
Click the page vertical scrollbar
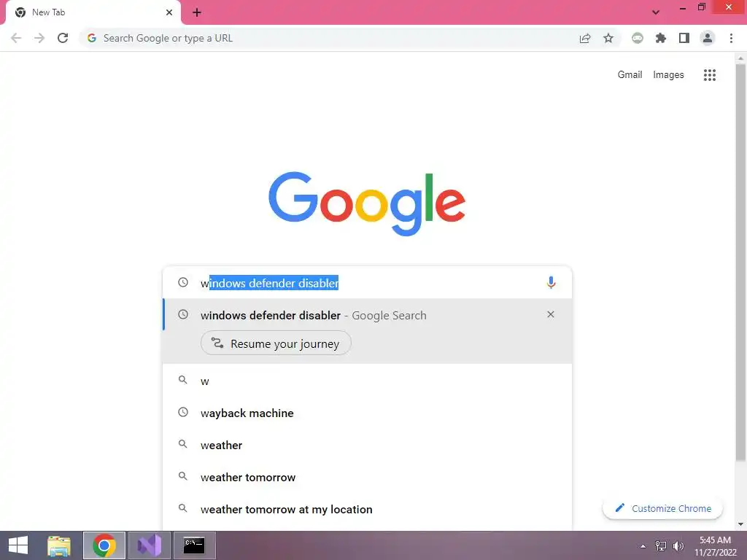click(x=740, y=262)
